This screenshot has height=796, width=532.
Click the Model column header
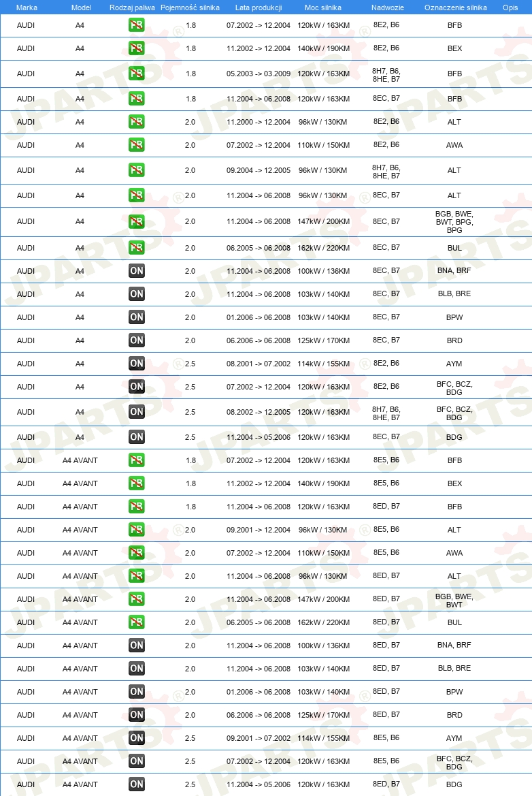(81, 7)
